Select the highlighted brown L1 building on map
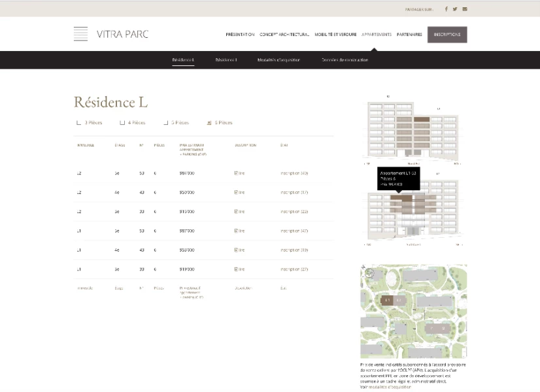Image resolution: width=540 pixels, height=392 pixels. click(x=388, y=300)
